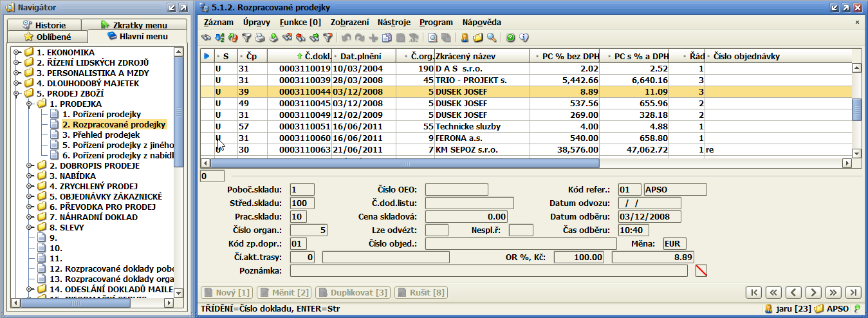Click the binoculars search icon in toolbar
Image resolution: width=868 pixels, height=318 pixels.
[x=205, y=37]
